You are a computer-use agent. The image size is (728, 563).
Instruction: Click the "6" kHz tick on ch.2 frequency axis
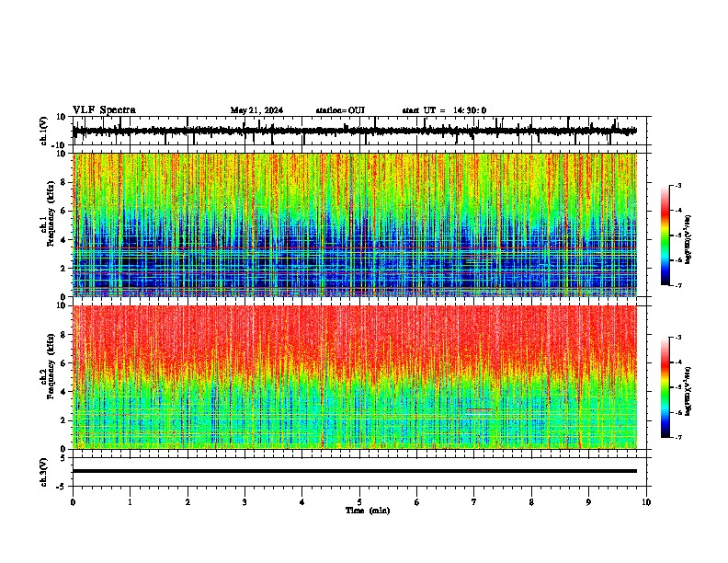pyautogui.click(x=63, y=362)
